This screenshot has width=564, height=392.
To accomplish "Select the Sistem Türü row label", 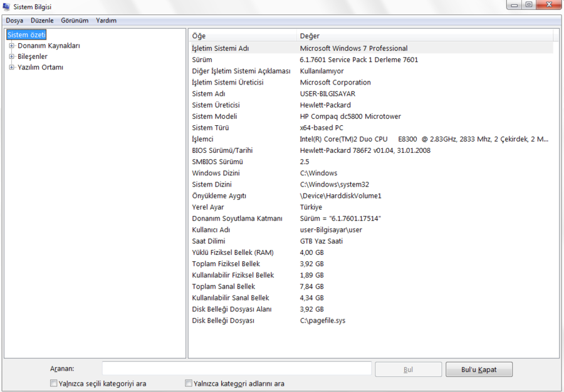I will tap(210, 128).
